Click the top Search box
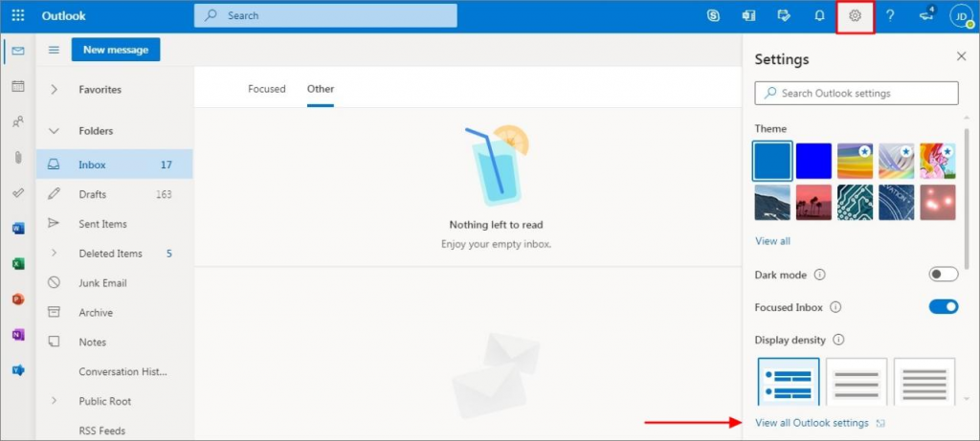 325,15
